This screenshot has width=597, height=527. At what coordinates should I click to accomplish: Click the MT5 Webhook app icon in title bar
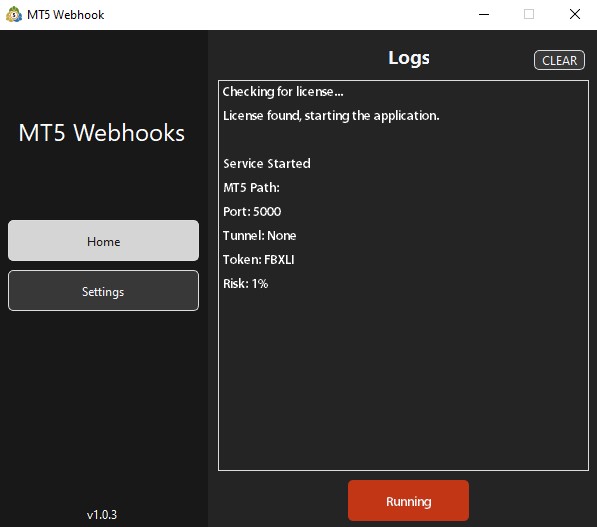(14, 14)
